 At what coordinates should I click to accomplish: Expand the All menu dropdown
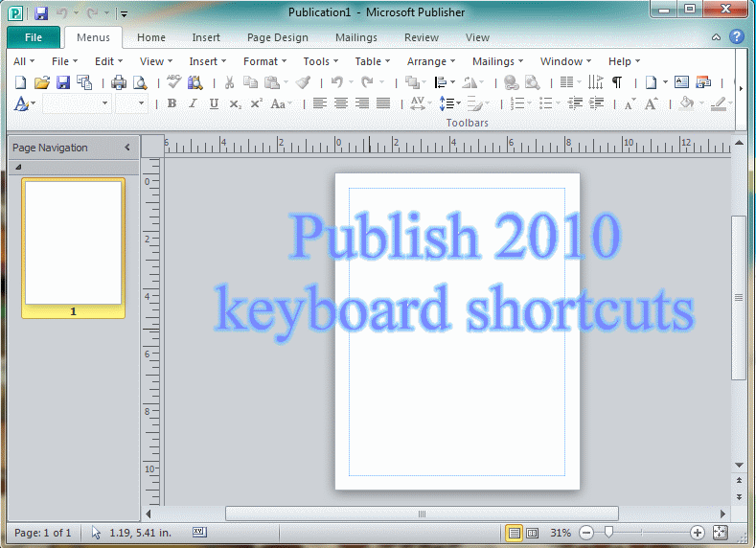pyautogui.click(x=24, y=61)
